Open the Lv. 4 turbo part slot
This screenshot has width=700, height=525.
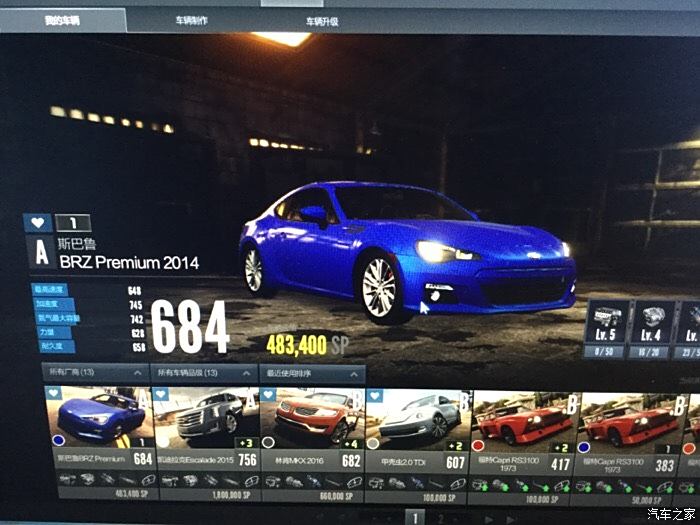click(650, 330)
